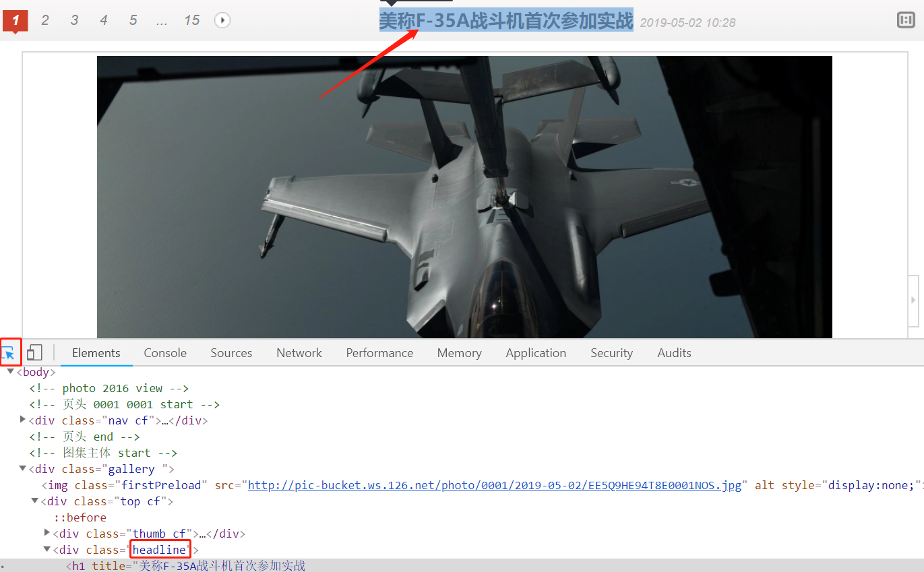Open the pic-bucket.ws.126.net image src link
This screenshot has height=572, width=924.
495,485
